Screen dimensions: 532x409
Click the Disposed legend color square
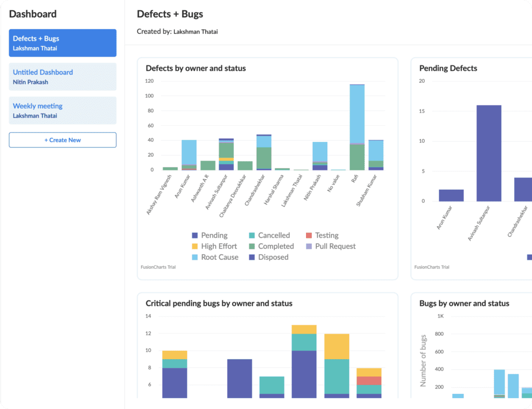point(252,257)
